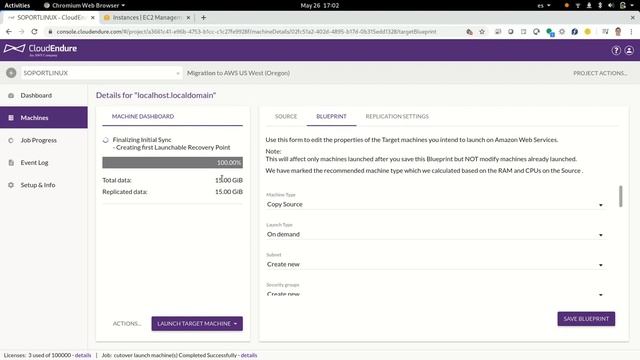Click the Setup & Info gear icon
The width and height of the screenshot is (640, 360).
[x=11, y=185]
